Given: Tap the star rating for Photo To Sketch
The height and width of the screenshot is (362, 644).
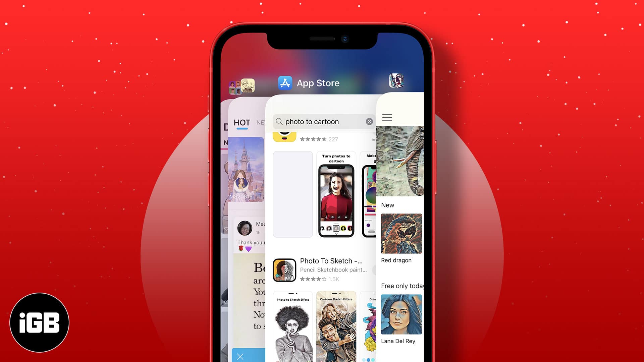Looking at the screenshot, I should 312,279.
